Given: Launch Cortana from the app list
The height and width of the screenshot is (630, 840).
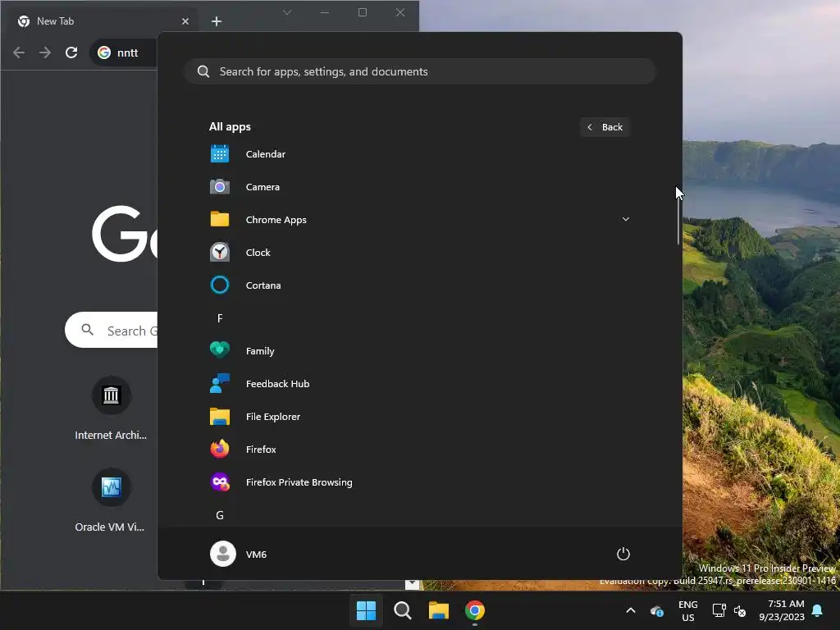Looking at the screenshot, I should click(x=420, y=285).
